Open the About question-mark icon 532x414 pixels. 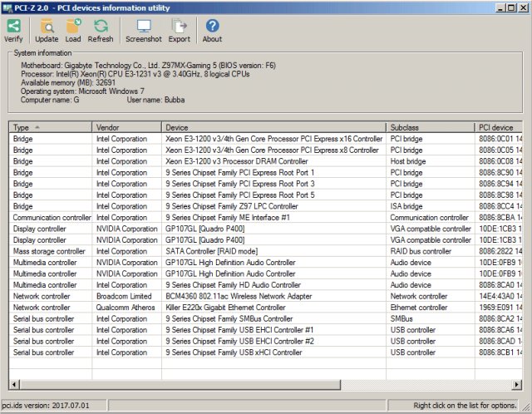point(213,26)
